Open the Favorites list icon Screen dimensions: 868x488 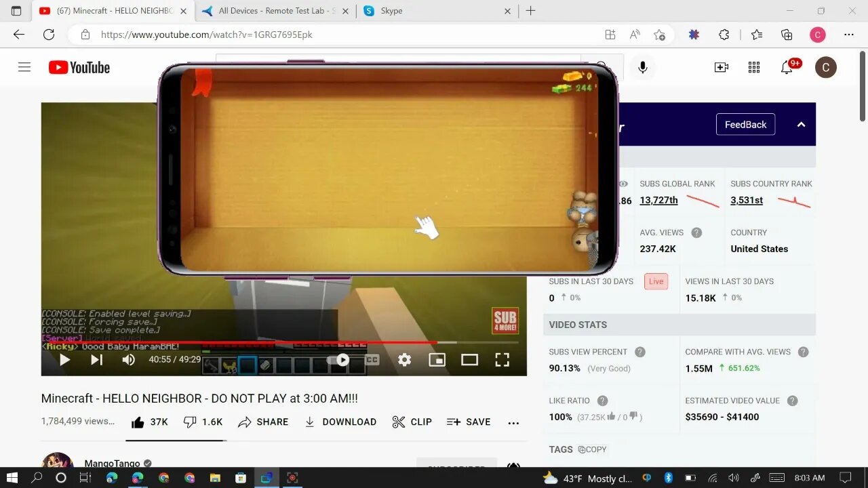[x=757, y=35]
